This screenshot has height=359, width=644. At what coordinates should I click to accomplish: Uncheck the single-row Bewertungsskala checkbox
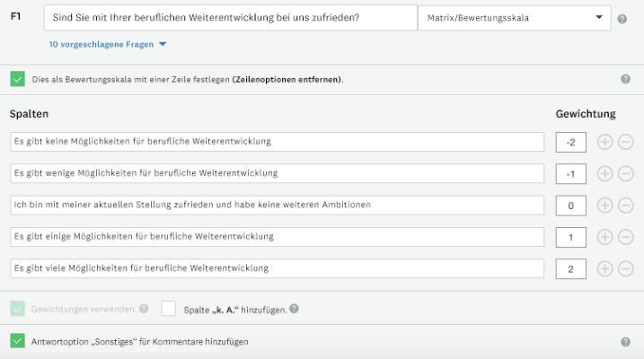point(18,79)
